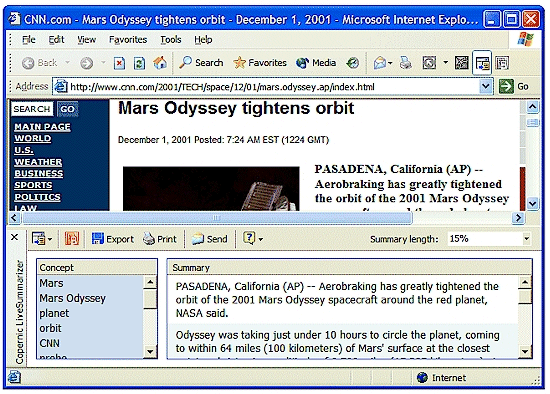The width and height of the screenshot is (550, 394).
Task: Click the orange highlight icon in the summarizer toolbar
Action: (x=72, y=239)
